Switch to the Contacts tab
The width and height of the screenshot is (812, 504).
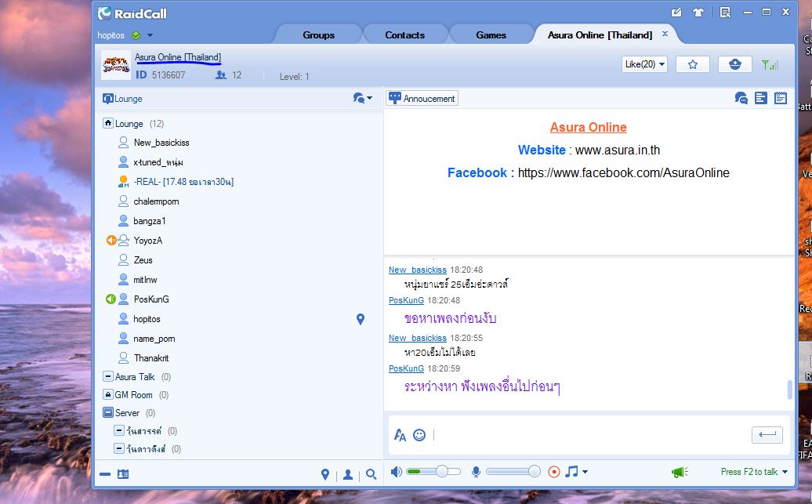click(x=404, y=35)
